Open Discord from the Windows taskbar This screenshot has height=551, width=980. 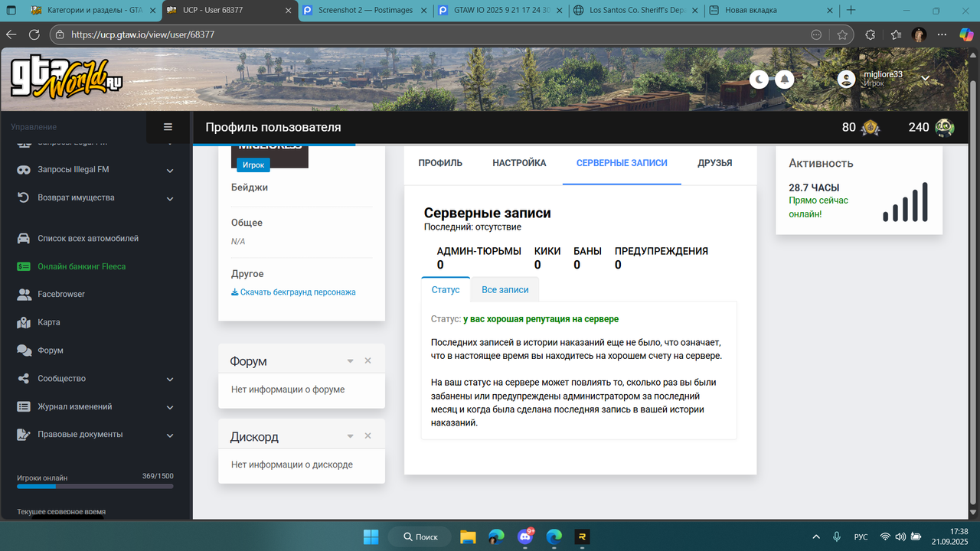pyautogui.click(x=525, y=537)
